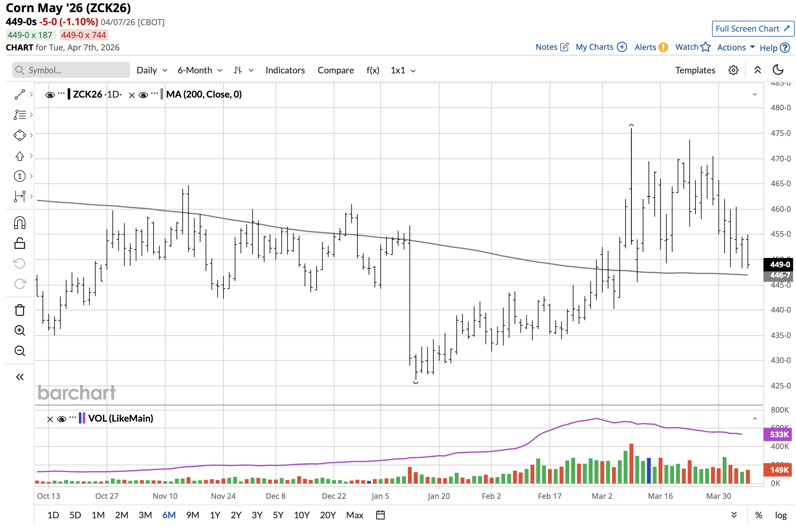Delete drawings with the trash icon

click(x=20, y=310)
